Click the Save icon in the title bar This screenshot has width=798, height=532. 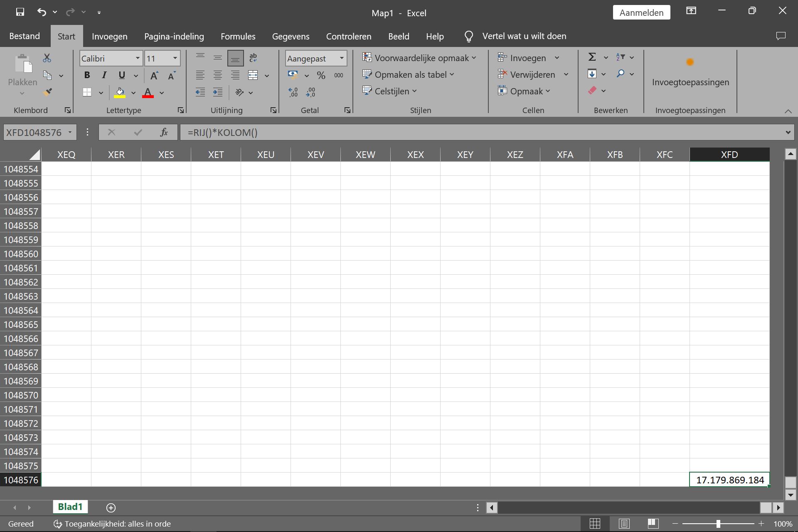(x=20, y=12)
